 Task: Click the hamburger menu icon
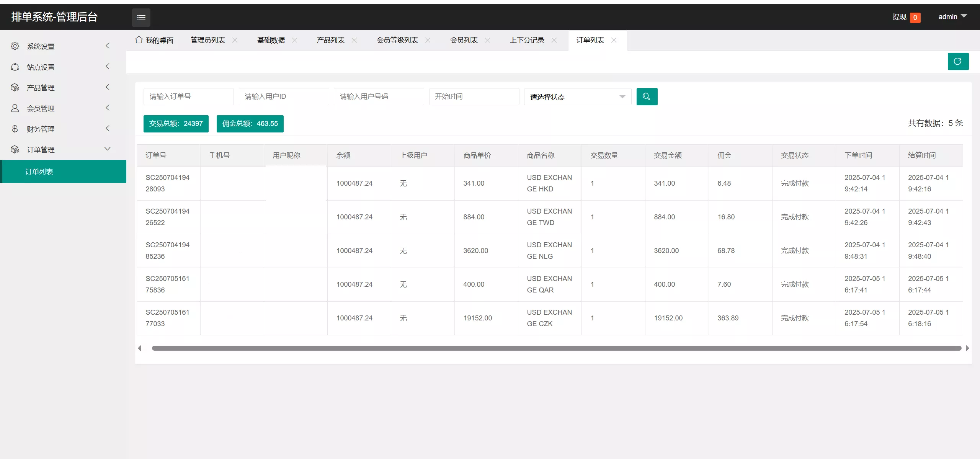(x=141, y=18)
